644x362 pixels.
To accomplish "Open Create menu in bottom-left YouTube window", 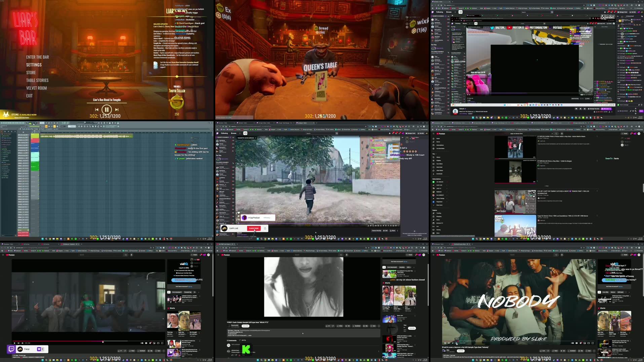I will tap(194, 255).
